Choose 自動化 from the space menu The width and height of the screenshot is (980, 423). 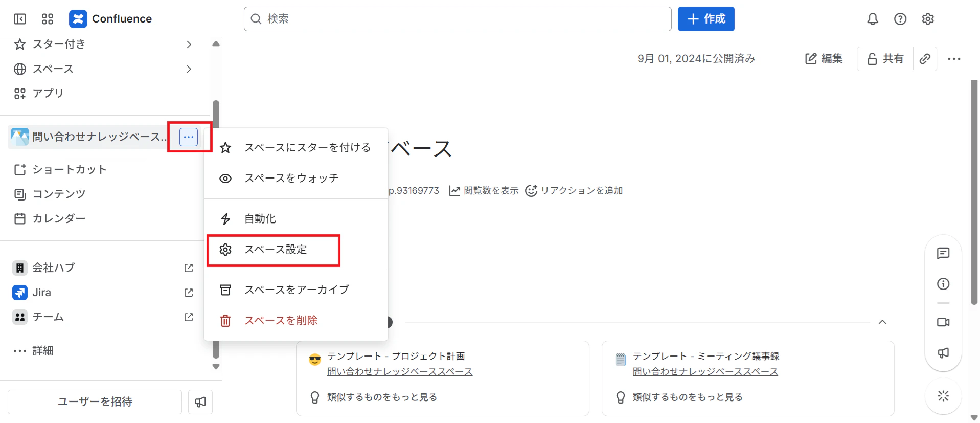coord(296,219)
